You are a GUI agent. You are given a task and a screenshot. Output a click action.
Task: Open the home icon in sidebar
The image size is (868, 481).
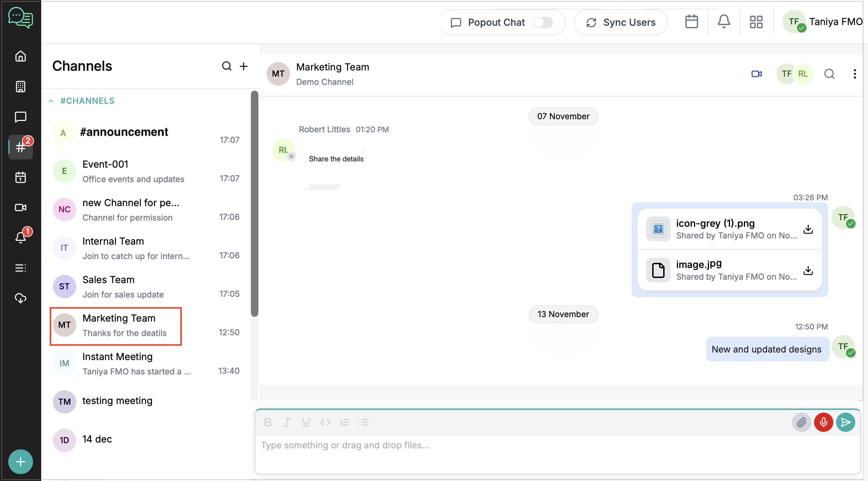[x=21, y=56]
